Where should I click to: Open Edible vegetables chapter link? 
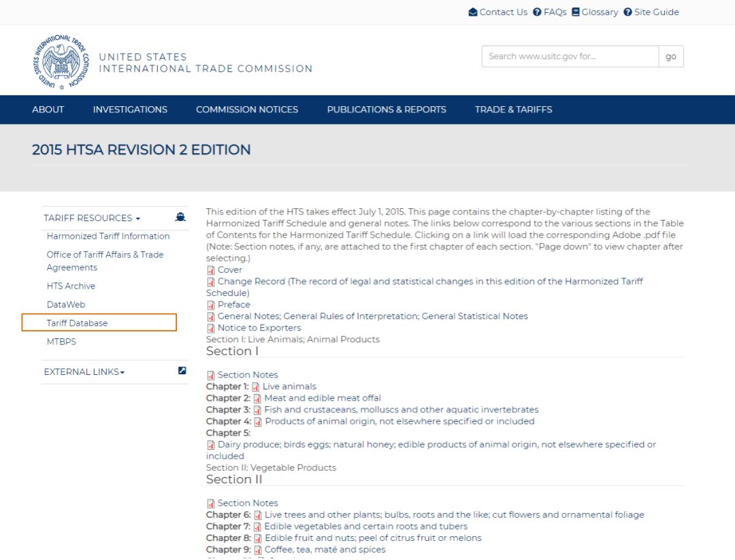click(365, 527)
